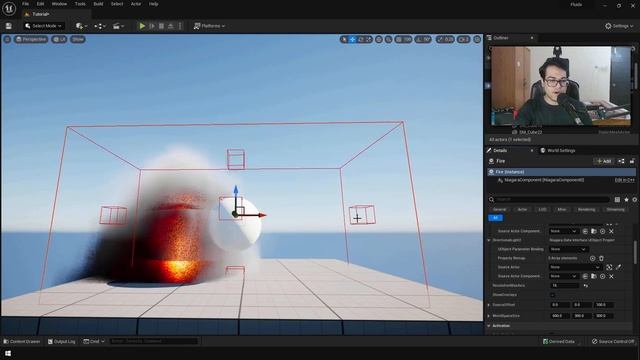Open viewport options hamburger menu
The height and width of the screenshot is (360, 640).
7,39
